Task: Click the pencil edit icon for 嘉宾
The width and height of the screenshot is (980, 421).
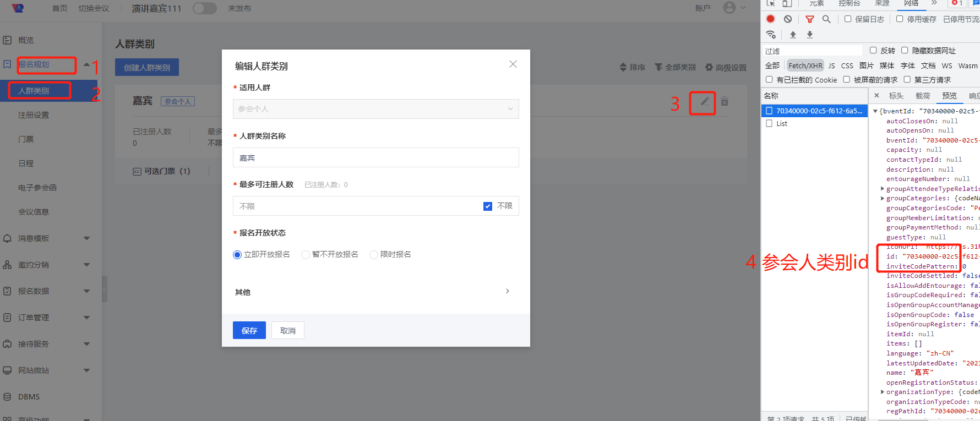Action: [x=705, y=101]
